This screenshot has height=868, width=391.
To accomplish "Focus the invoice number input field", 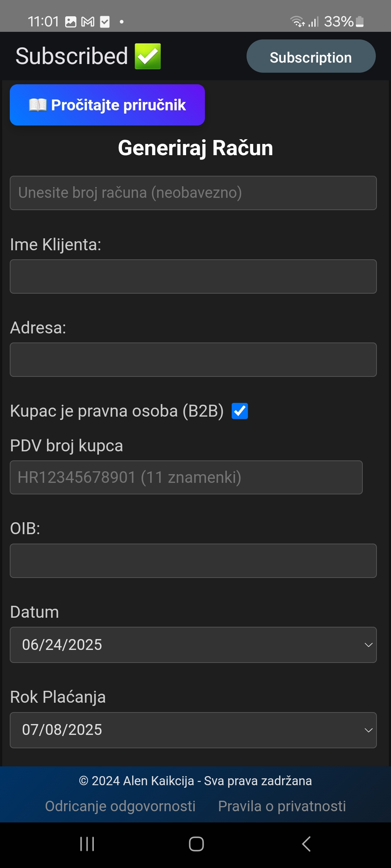I will click(x=193, y=193).
